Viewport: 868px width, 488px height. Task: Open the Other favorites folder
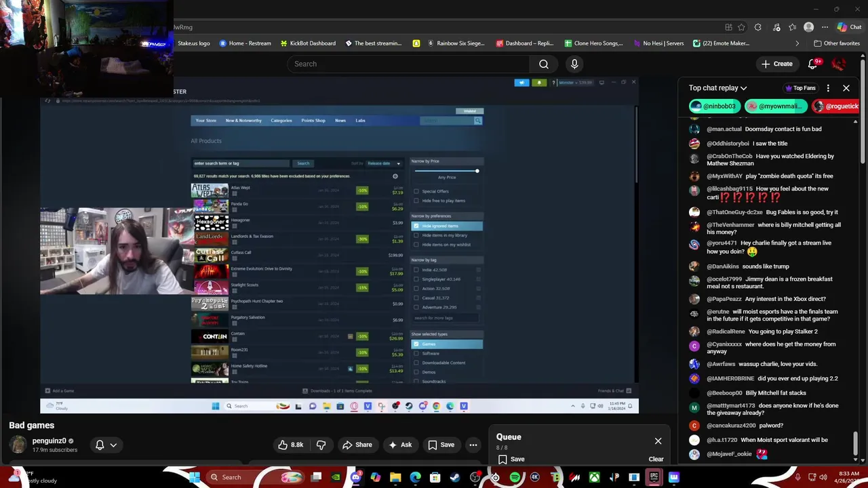coord(836,43)
